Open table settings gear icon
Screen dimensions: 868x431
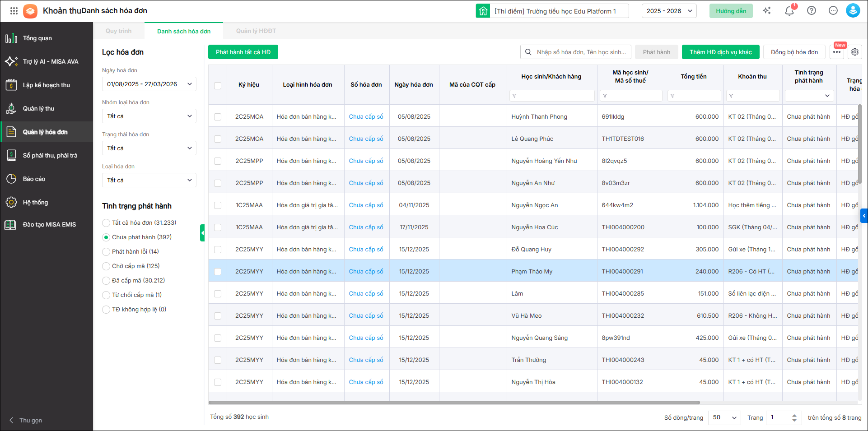pos(855,52)
